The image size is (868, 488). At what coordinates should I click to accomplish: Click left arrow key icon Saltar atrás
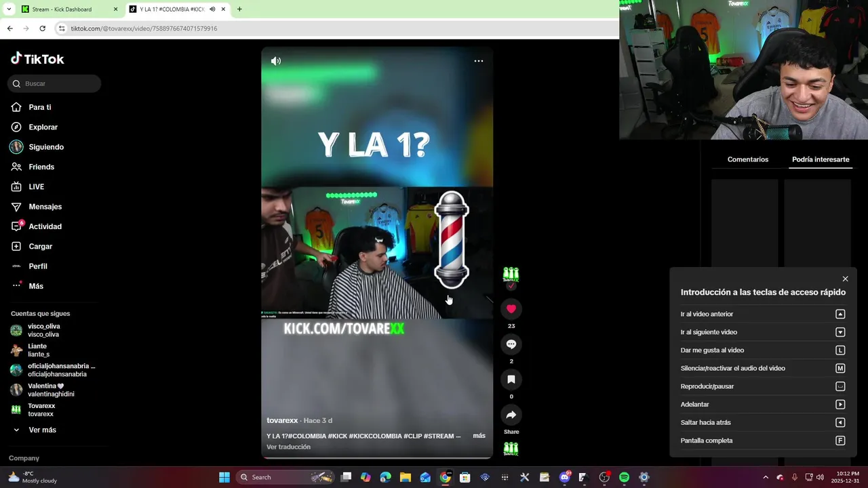point(840,422)
